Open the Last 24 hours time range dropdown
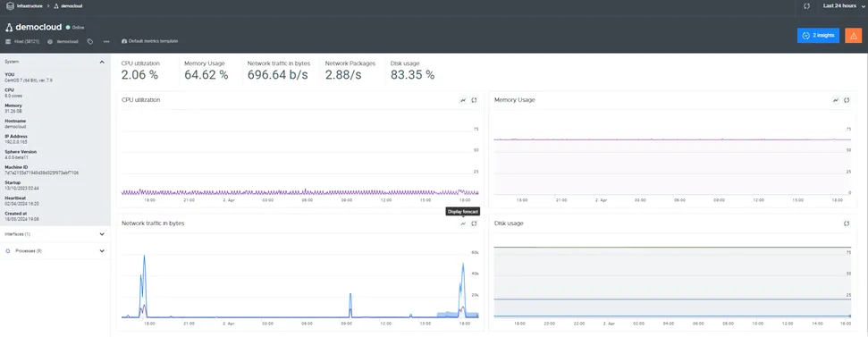Screen dimensions: 868x337 [x=843, y=5]
